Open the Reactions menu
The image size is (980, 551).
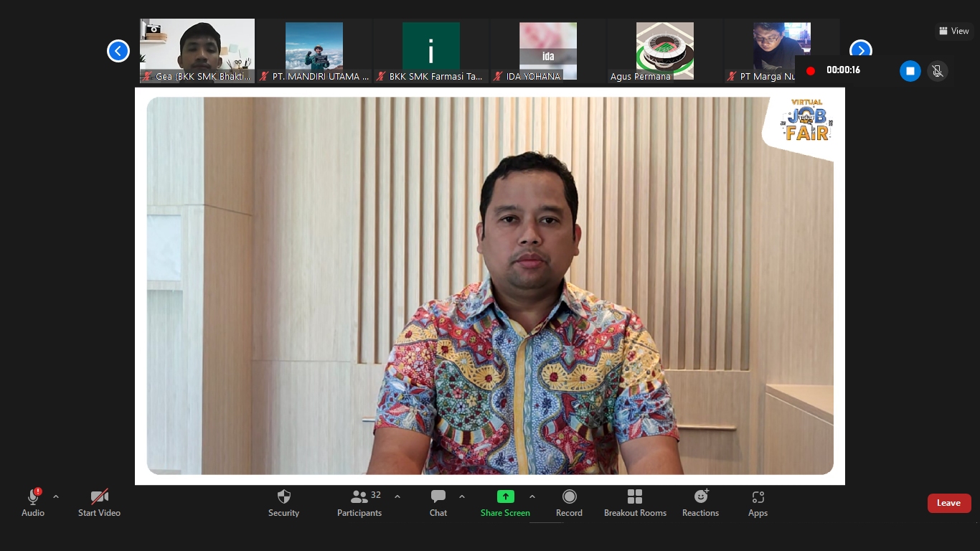(700, 502)
